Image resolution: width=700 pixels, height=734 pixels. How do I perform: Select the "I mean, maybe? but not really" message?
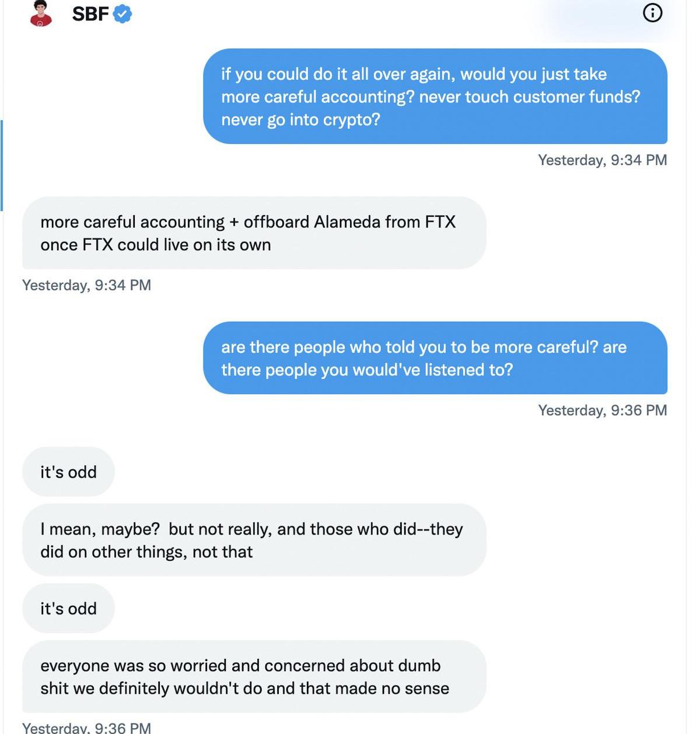[254, 540]
